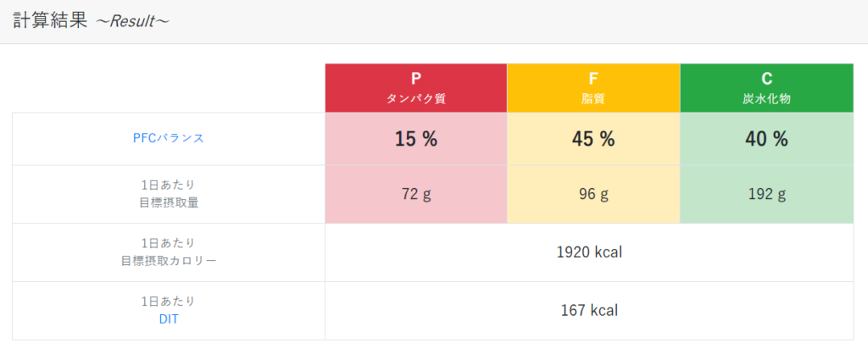Click the 脂質 label text

(593, 99)
